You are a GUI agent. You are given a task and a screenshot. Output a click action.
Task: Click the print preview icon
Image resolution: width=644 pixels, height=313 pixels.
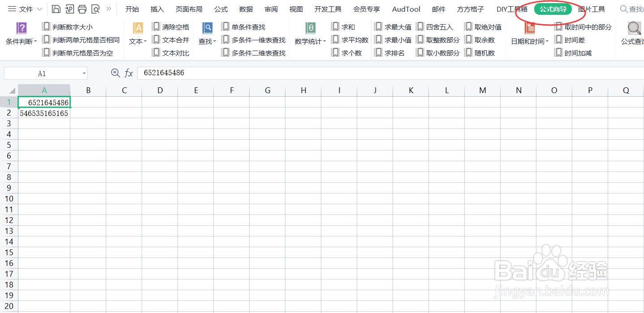pyautogui.click(x=95, y=9)
